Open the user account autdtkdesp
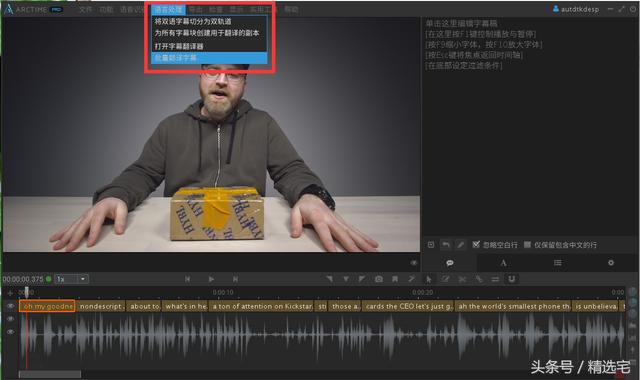Image resolution: width=640 pixels, height=380 pixels. 576,9
